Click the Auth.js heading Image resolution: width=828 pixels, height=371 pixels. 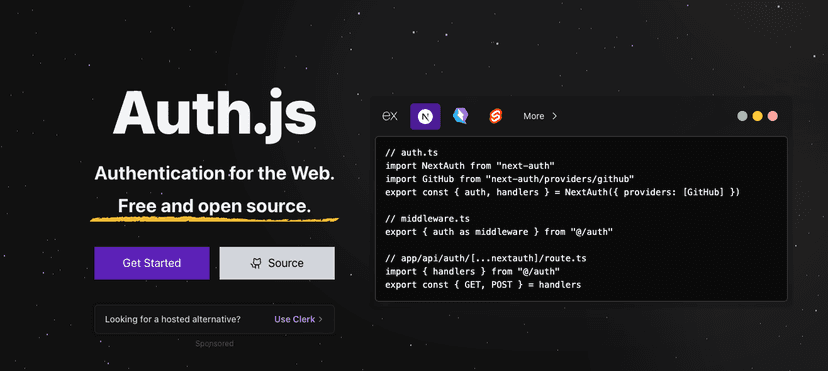tap(214, 113)
